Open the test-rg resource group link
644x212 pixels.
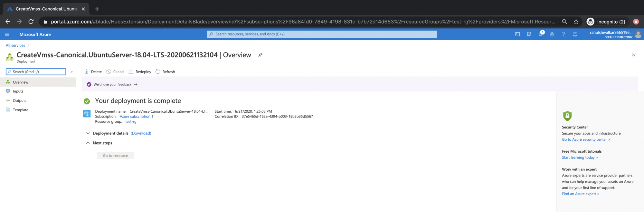tap(131, 122)
